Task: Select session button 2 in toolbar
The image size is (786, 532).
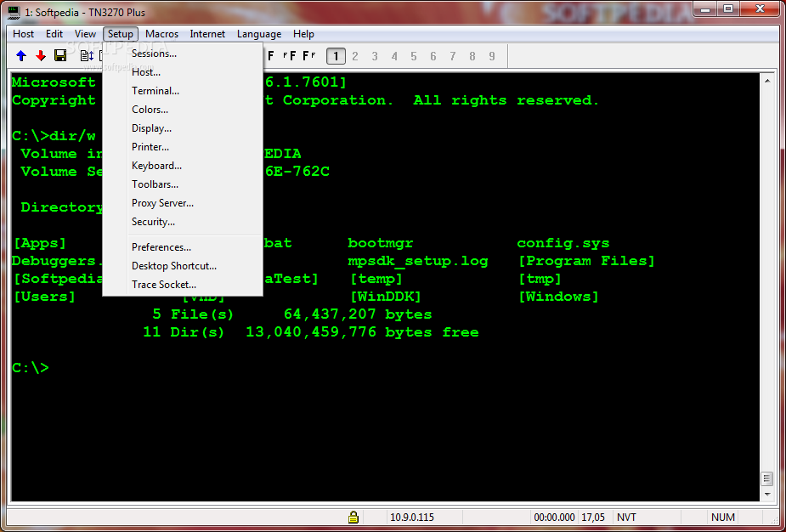Action: (x=355, y=56)
